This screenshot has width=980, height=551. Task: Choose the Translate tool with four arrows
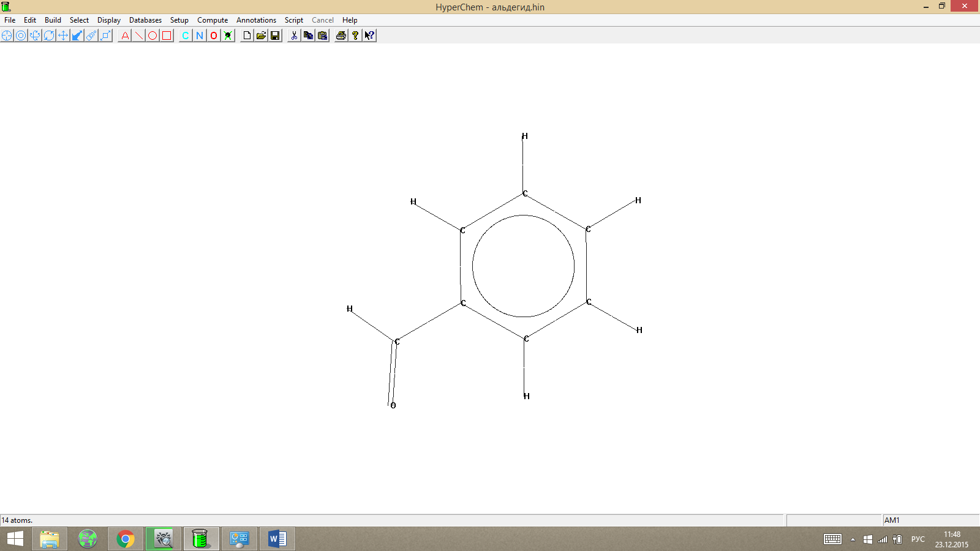[63, 36]
